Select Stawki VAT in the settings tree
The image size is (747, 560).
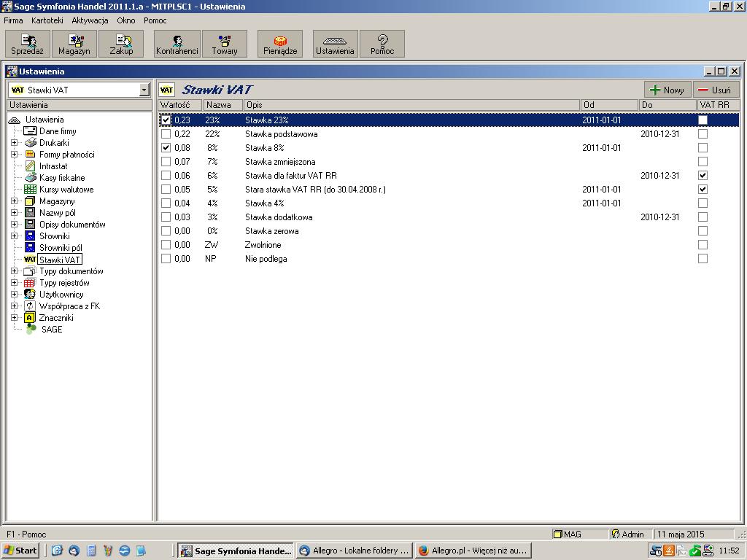pos(60,260)
